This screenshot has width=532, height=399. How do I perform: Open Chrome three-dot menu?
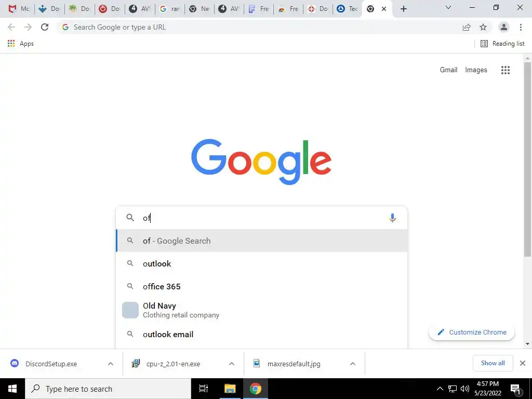[x=521, y=27]
